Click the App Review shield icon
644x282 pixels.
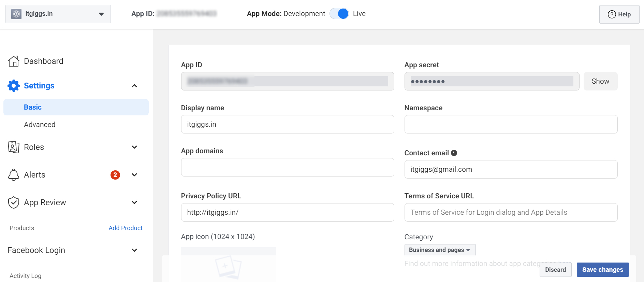[14, 202]
